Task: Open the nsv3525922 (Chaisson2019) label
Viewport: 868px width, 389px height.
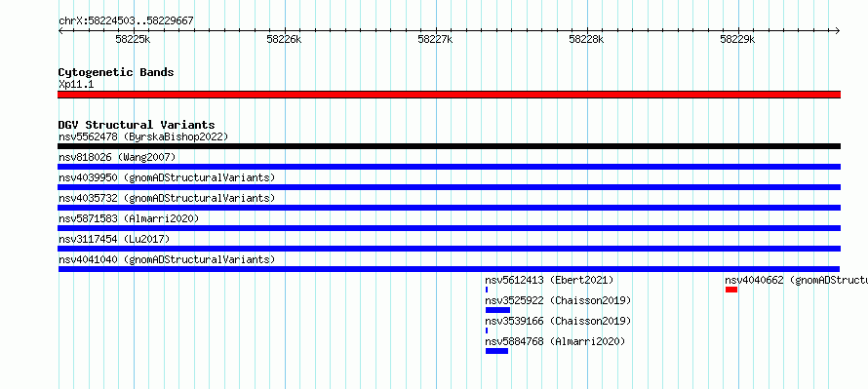Action: point(558,300)
